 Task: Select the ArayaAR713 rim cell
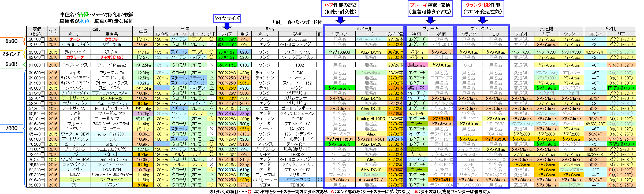point(371,180)
